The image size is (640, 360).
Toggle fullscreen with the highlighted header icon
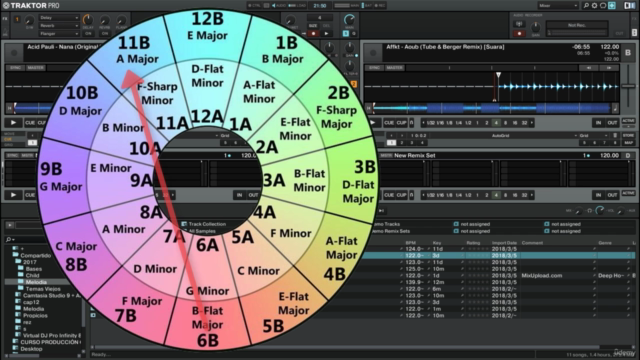pos(612,6)
